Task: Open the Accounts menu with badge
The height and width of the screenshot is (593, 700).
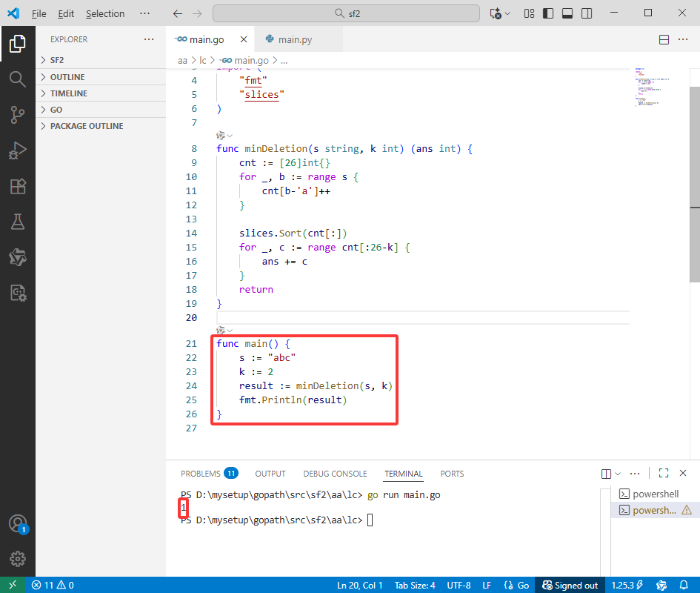Action: pyautogui.click(x=18, y=524)
